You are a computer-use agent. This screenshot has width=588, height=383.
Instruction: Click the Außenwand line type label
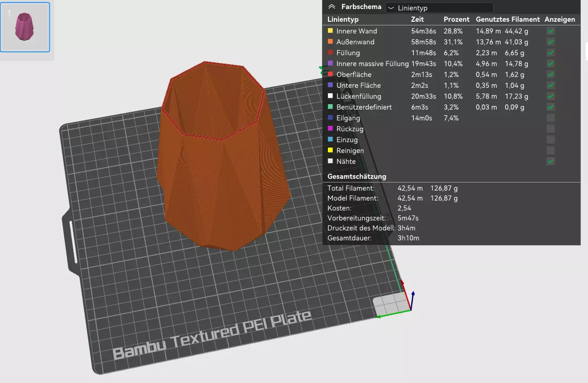[356, 42]
